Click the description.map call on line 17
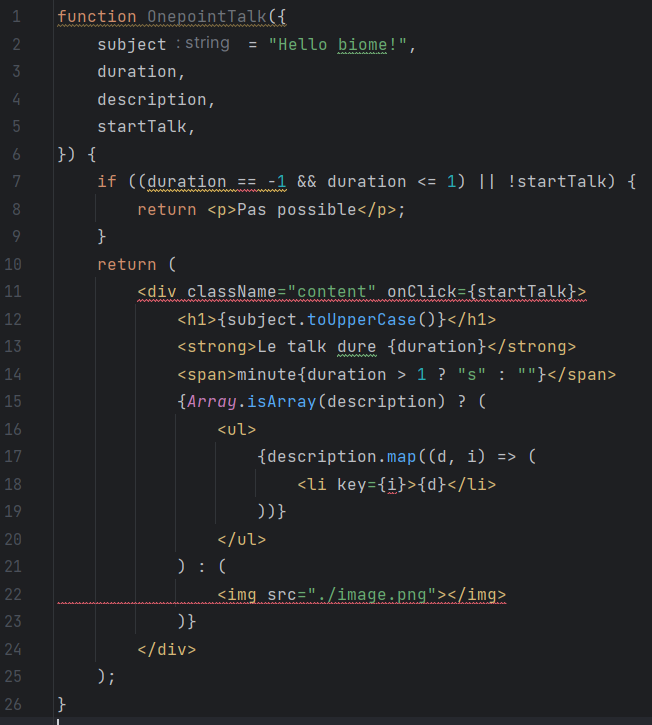Screen dimensions: 652x725 342,457
